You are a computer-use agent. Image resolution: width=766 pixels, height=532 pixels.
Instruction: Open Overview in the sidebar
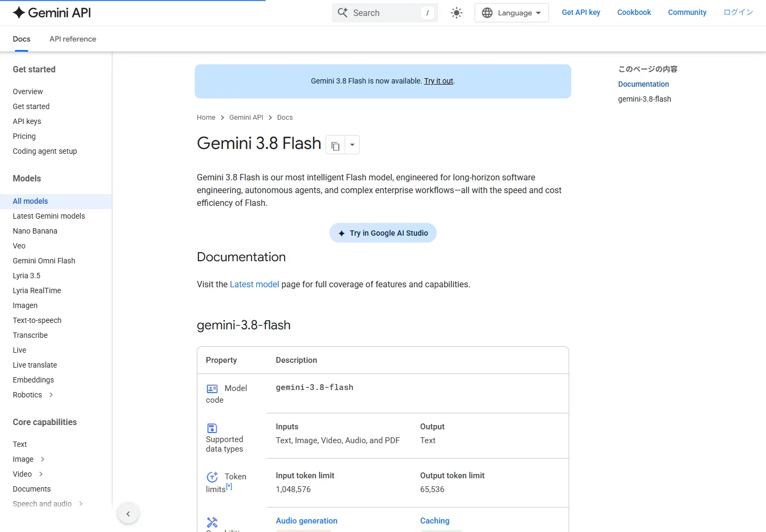point(28,92)
